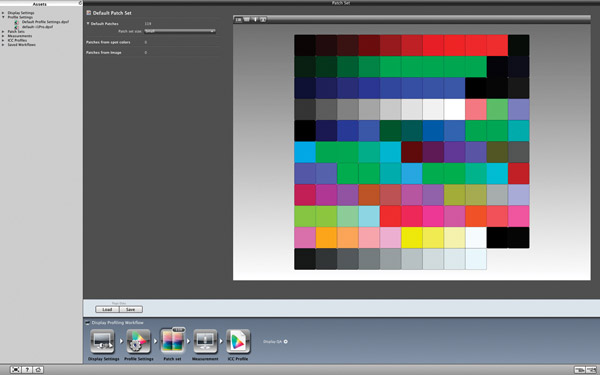
Task: Click the rightmost icon in bottom-right corner
Action: pyautogui.click(x=591, y=370)
